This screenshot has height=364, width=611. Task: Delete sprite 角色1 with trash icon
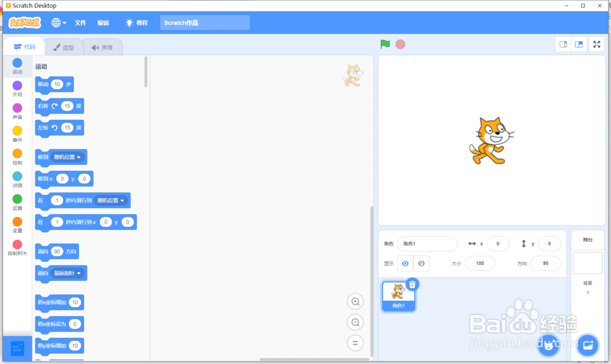tap(412, 285)
